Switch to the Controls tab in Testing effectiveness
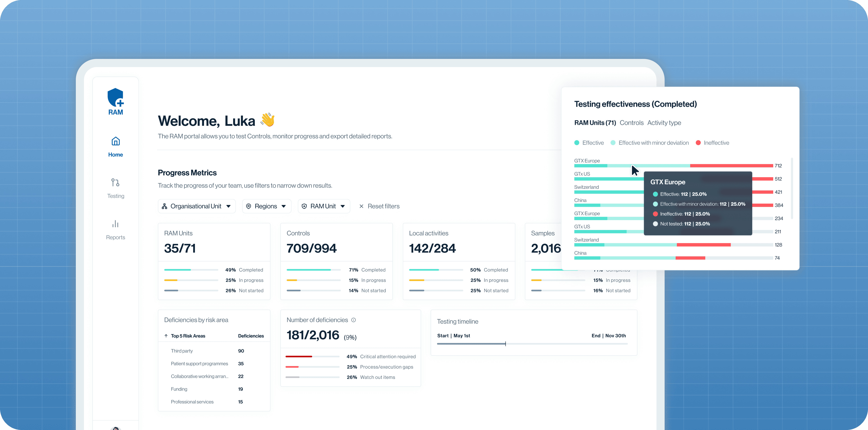This screenshot has height=430, width=868. 631,123
